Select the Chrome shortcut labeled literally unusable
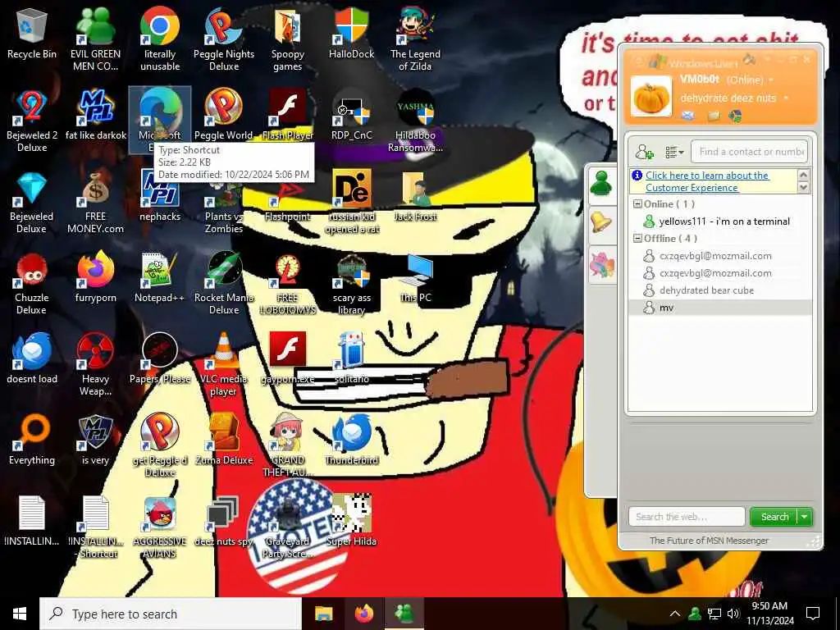840x630 pixels. (160, 40)
